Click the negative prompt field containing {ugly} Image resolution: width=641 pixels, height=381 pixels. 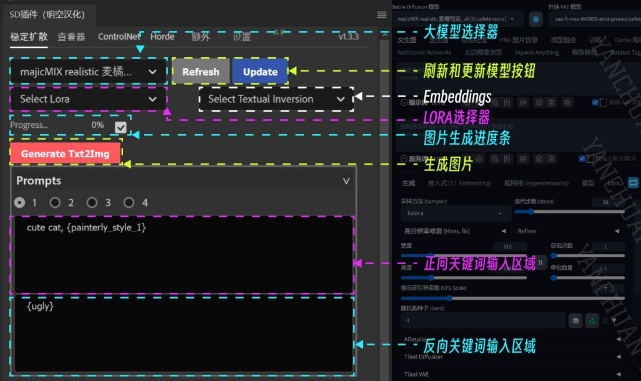tap(183, 334)
